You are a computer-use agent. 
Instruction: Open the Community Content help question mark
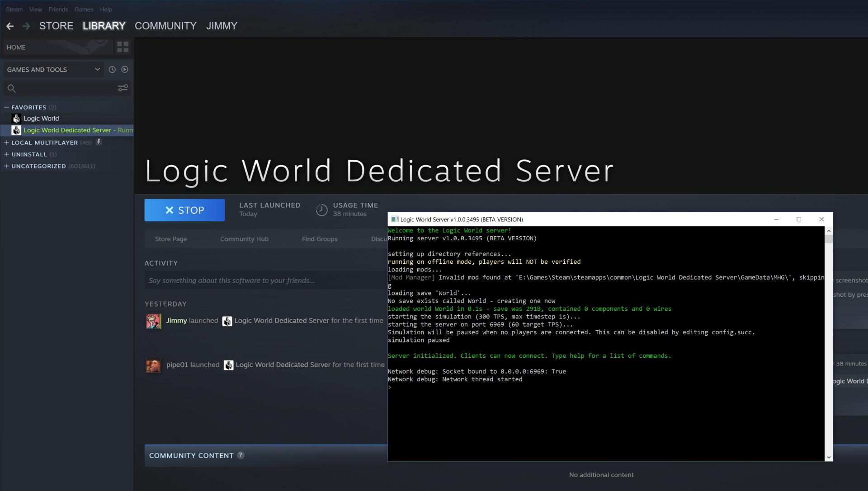(241, 455)
